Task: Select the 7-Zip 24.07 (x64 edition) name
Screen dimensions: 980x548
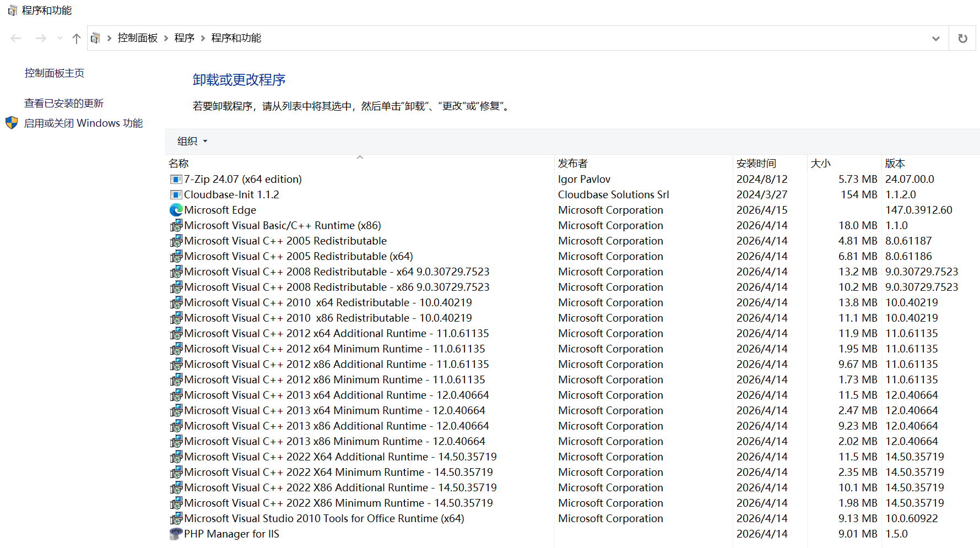Action: pyautogui.click(x=243, y=180)
